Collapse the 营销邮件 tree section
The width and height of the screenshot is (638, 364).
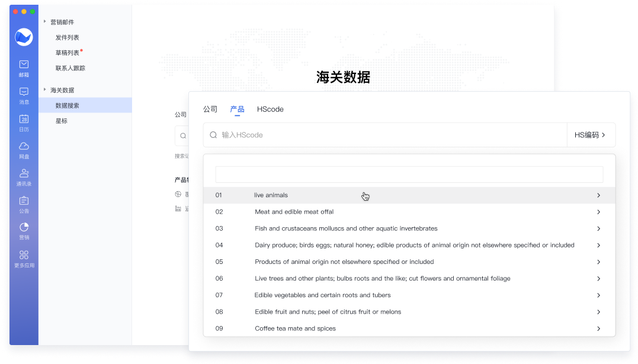(x=45, y=22)
